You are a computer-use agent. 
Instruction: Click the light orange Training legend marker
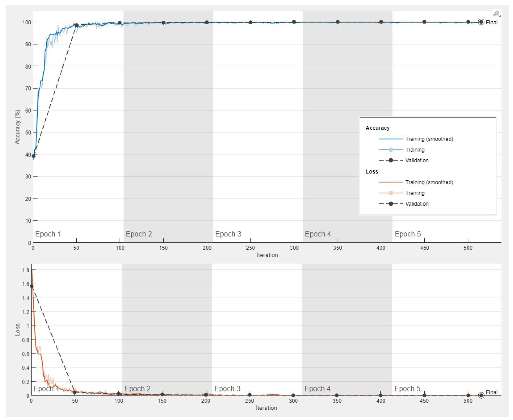390,193
